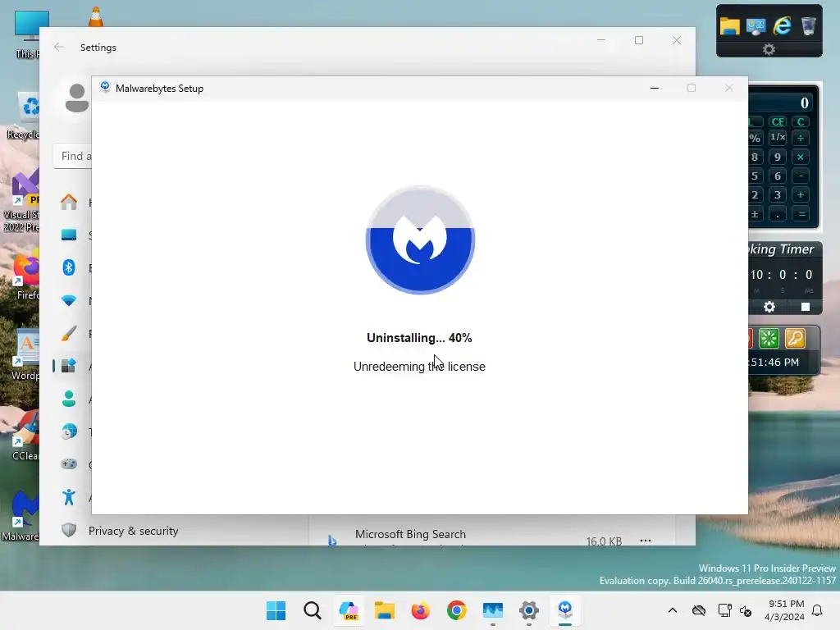Open options for Microsoft Bing Search
The width and height of the screenshot is (840, 630).
tap(646, 540)
